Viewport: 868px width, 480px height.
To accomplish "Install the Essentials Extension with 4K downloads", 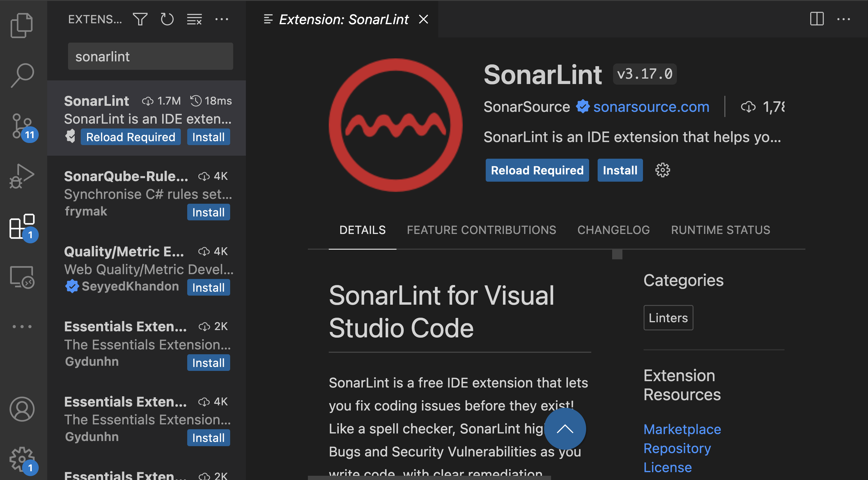I will [x=208, y=438].
